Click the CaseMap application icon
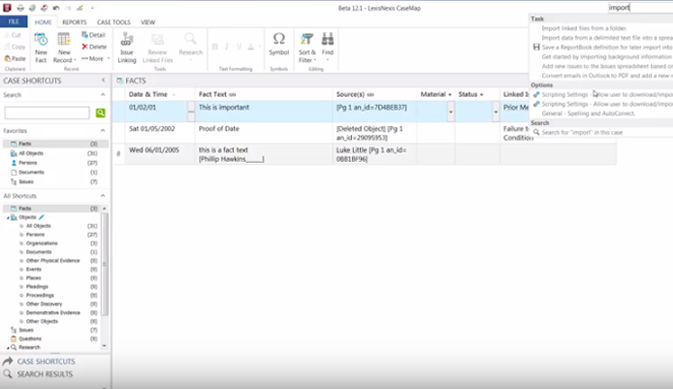The height and width of the screenshot is (389, 673). [x=7, y=8]
